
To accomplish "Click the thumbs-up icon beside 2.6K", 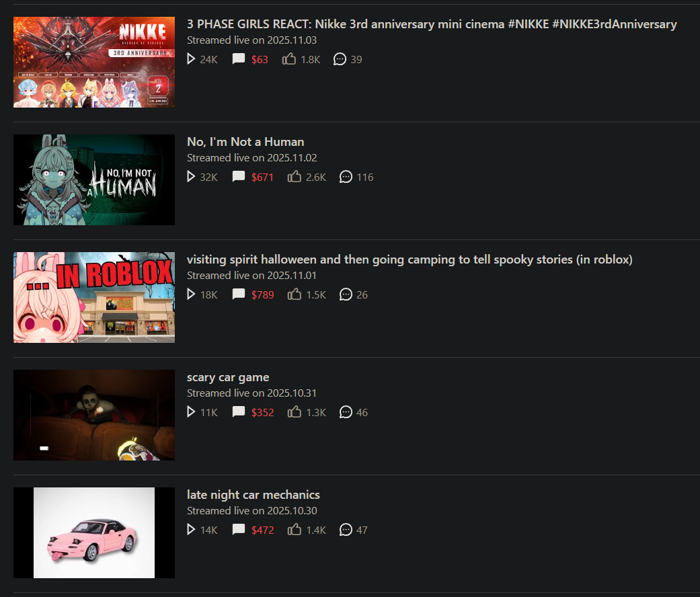I will tap(295, 177).
